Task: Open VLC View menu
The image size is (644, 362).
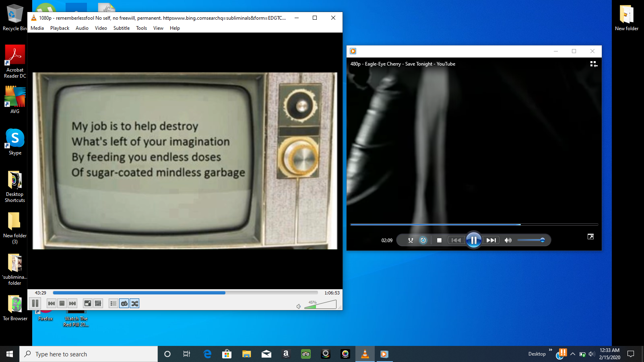Action: click(158, 28)
